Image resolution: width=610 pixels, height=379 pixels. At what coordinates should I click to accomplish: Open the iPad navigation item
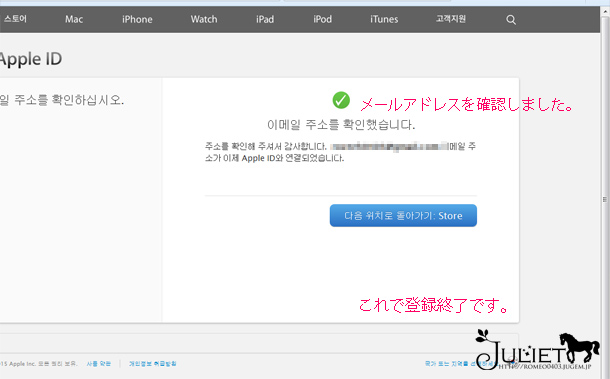[265, 19]
